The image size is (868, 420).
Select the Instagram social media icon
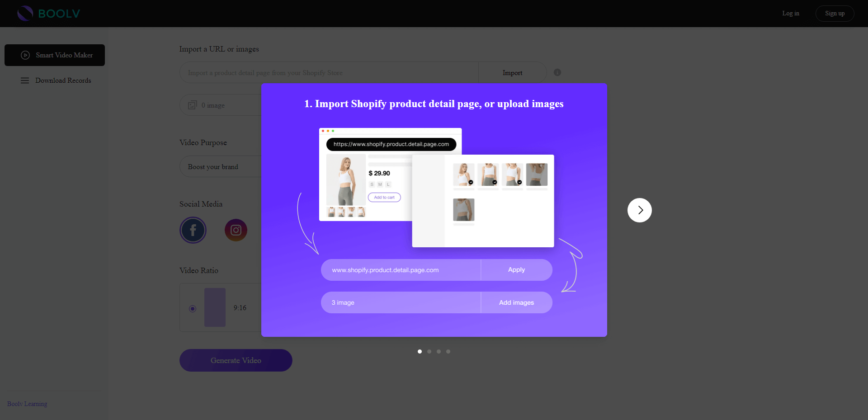click(236, 230)
